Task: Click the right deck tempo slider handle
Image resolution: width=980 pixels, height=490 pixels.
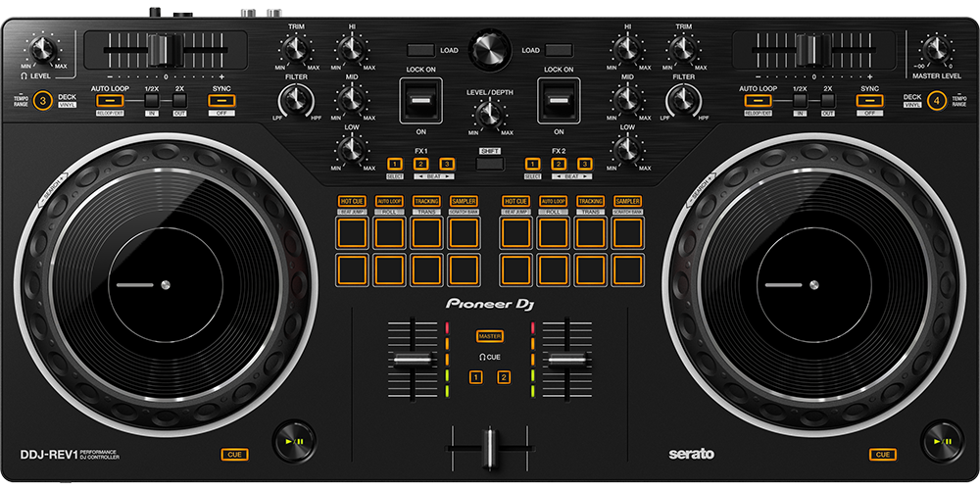Action: click(813, 51)
